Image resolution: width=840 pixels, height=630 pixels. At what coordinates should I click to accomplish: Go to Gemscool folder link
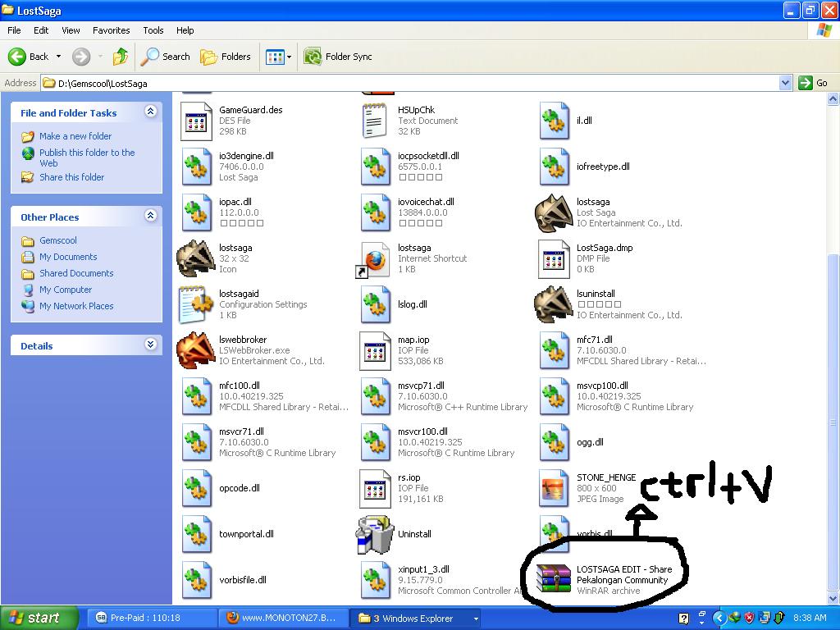pyautogui.click(x=58, y=240)
